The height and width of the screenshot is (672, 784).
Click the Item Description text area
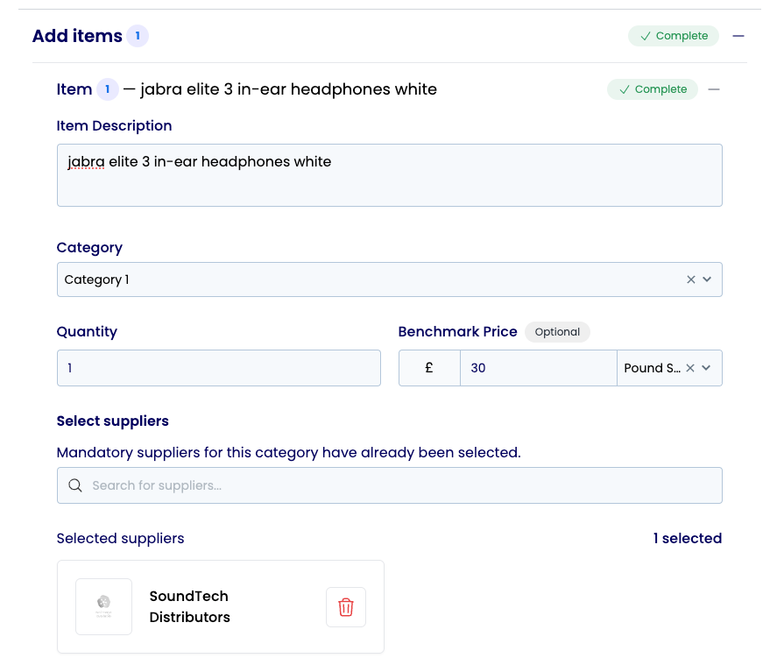(390, 175)
